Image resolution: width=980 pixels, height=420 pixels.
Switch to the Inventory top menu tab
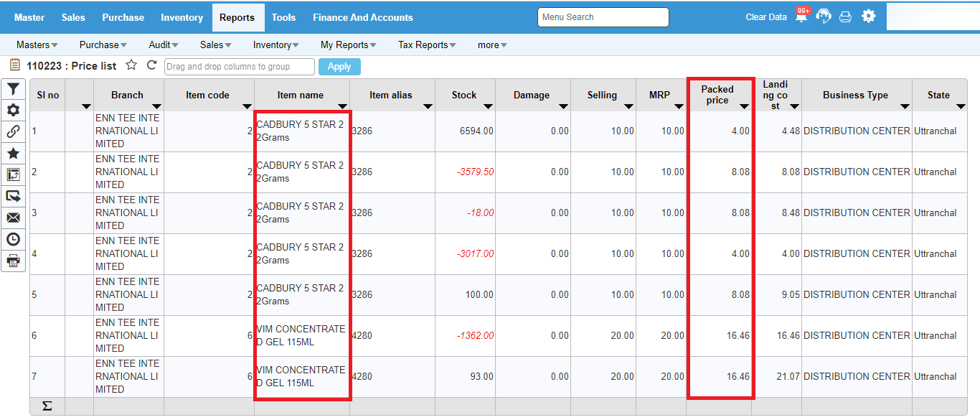(182, 17)
